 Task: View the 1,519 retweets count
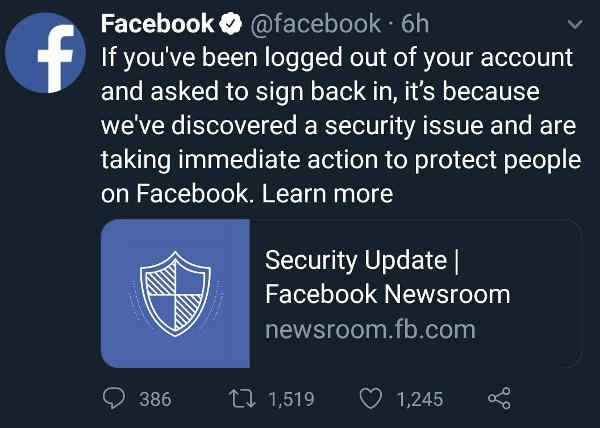[x=292, y=399]
